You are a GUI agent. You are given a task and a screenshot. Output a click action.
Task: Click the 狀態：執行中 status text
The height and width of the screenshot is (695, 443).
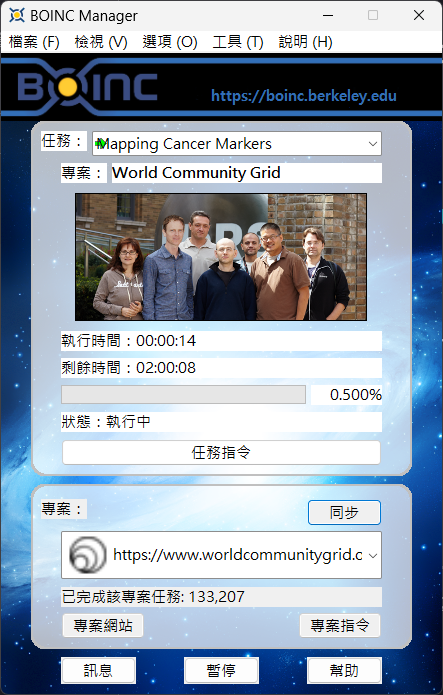[x=106, y=422]
